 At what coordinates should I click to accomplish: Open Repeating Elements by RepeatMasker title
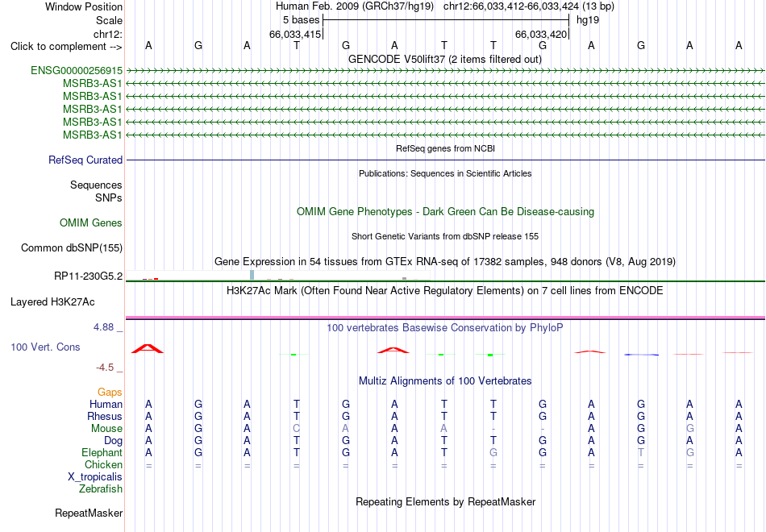click(x=445, y=501)
